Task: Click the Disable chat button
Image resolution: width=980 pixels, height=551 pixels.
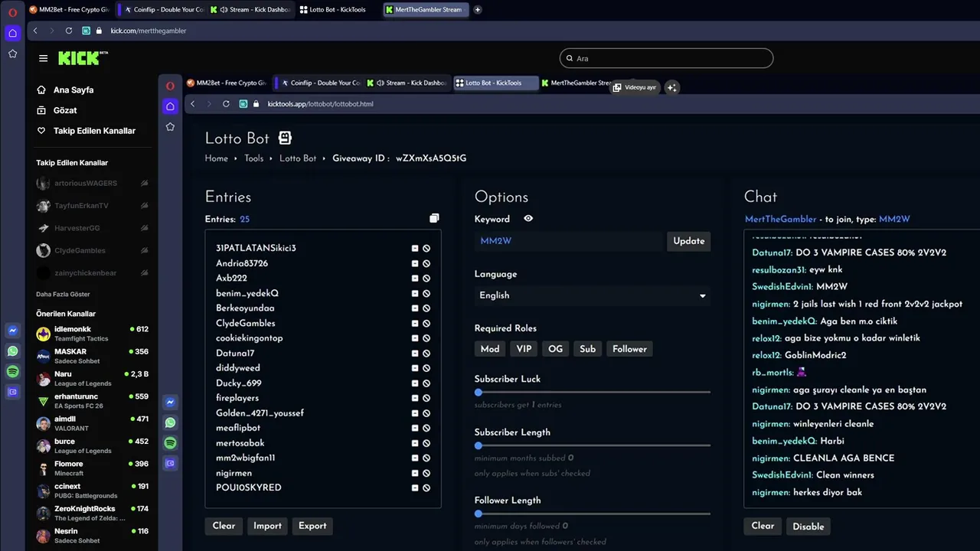Action: (808, 527)
